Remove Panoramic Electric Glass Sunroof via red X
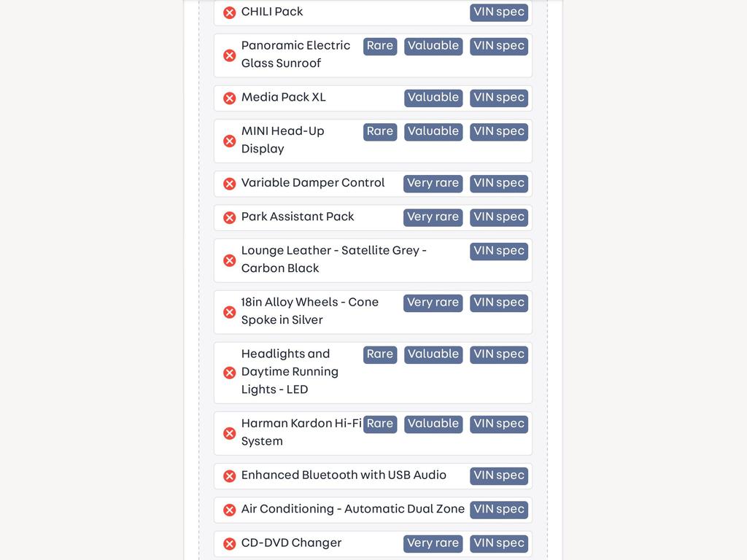Viewport: 747px width, 560px height. [230, 55]
